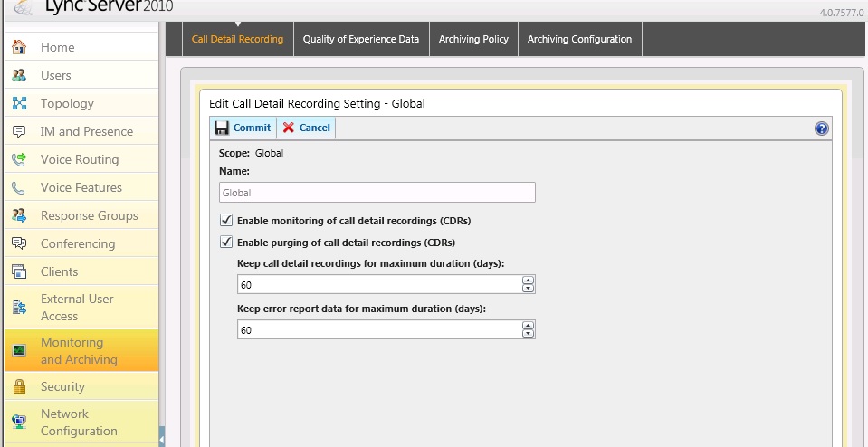Click the Commit button label

(252, 128)
